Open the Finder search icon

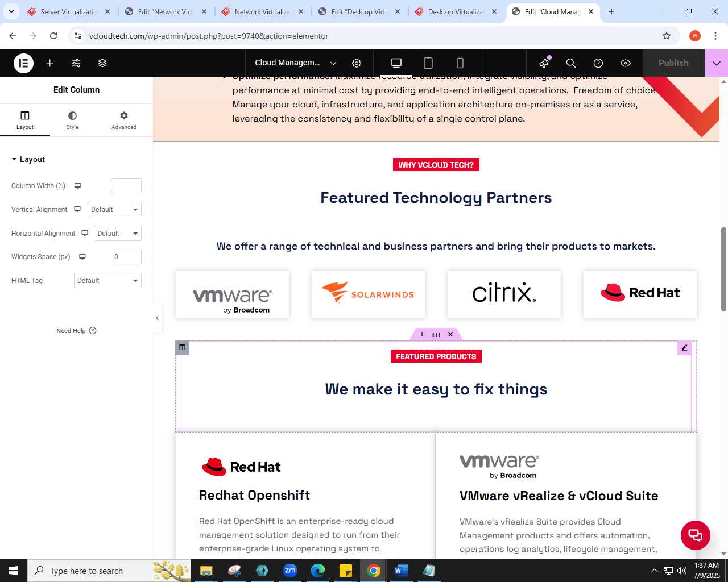(571, 63)
